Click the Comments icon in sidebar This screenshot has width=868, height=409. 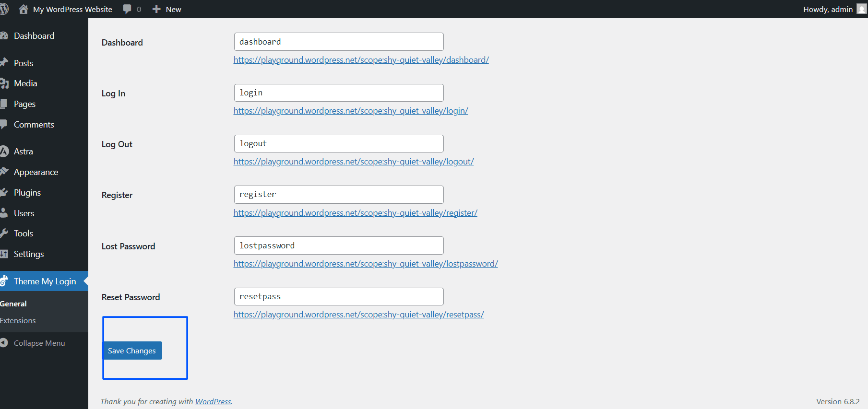point(4,125)
